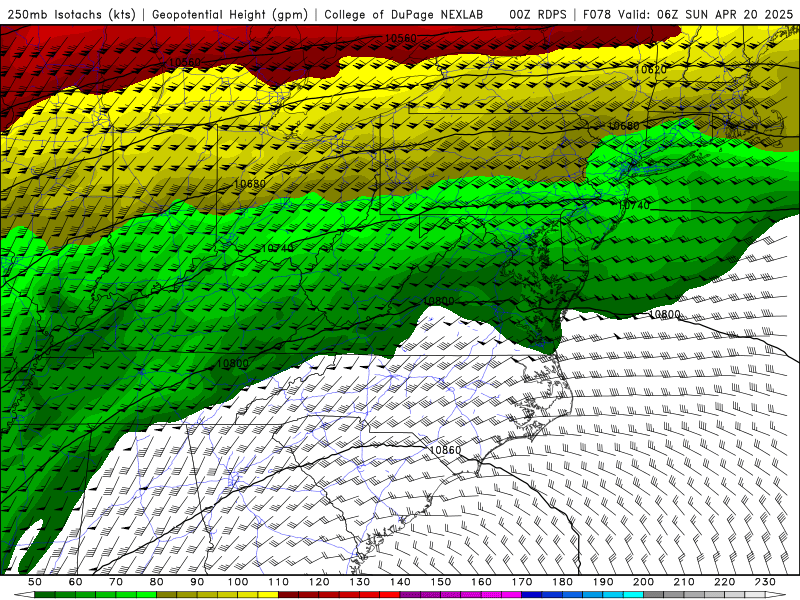Image resolution: width=800 pixels, height=600 pixels.
Task: Click the color bar's 220 tick label
Action: (725, 582)
